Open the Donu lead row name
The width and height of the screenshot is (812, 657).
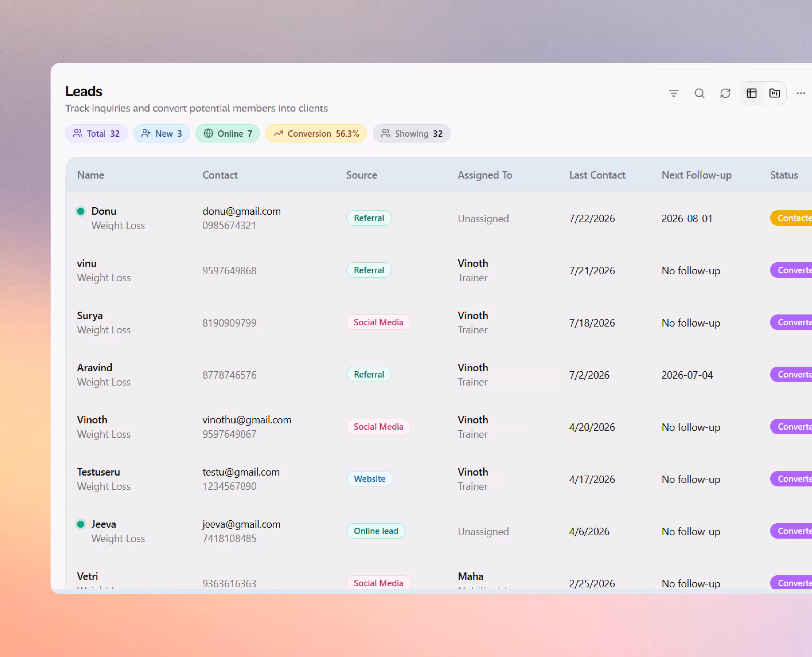click(x=103, y=211)
